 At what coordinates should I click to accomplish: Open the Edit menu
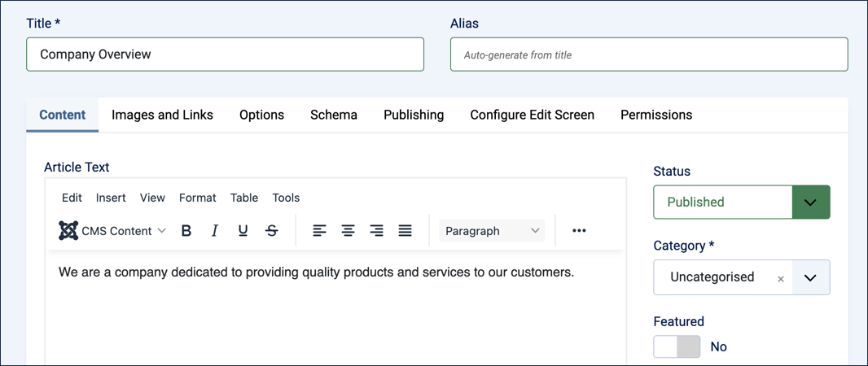point(72,198)
